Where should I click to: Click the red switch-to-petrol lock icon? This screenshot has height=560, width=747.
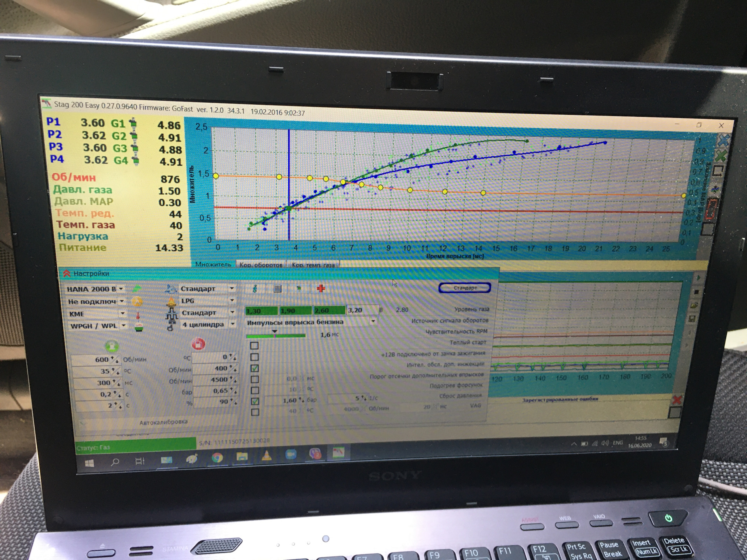[198, 344]
